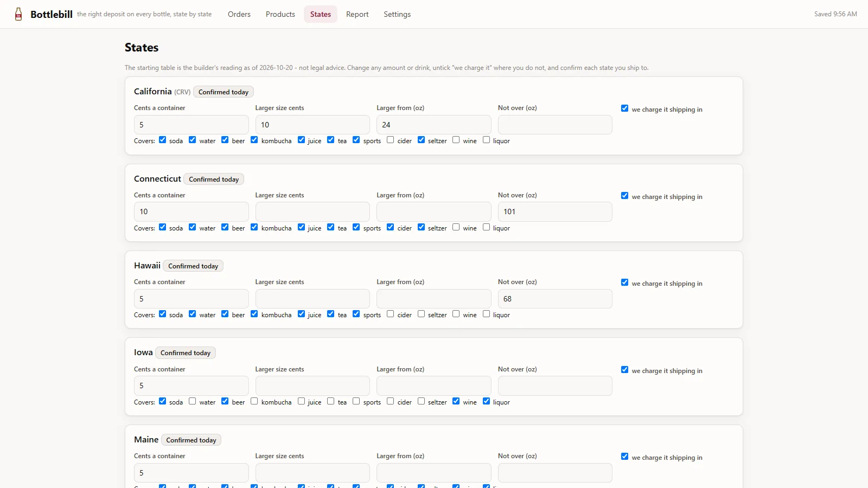
Task: Click California's Larger from (oz) field
Action: [434, 125]
